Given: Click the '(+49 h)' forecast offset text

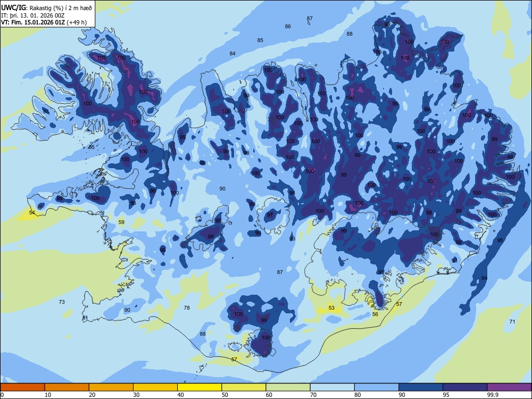Looking at the screenshot, I should (77, 22).
